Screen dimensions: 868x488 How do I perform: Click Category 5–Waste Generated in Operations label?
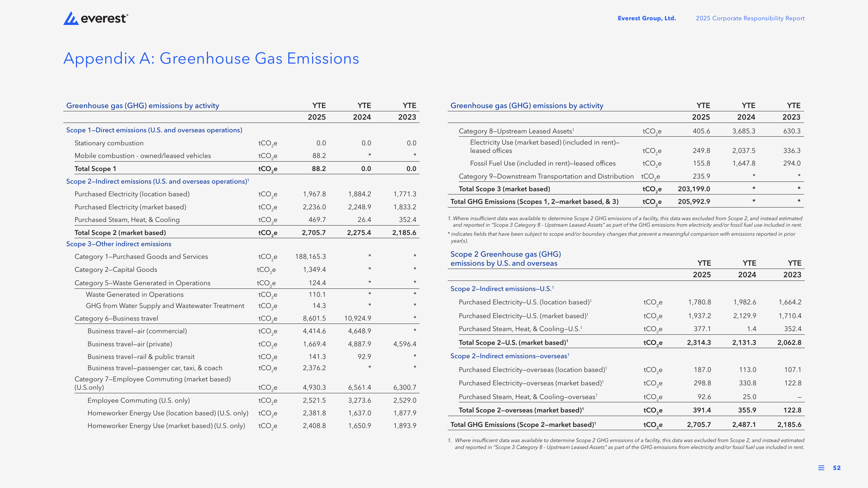[142, 283]
